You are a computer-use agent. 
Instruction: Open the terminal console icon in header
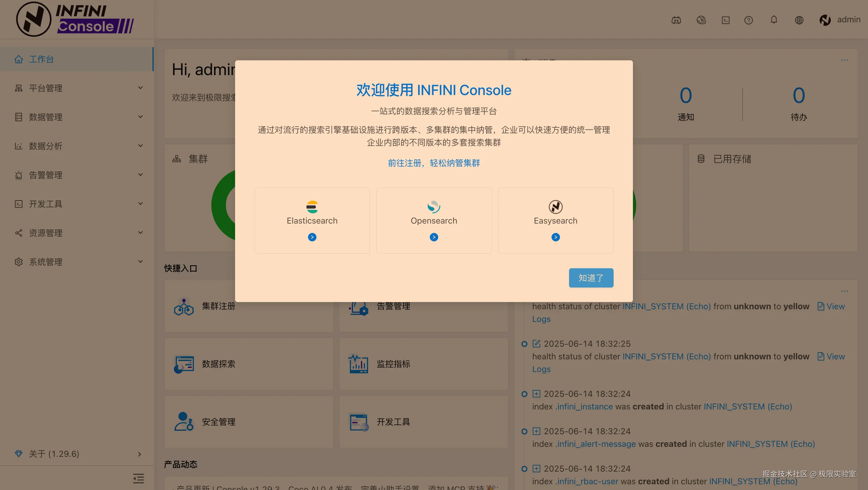(725, 20)
